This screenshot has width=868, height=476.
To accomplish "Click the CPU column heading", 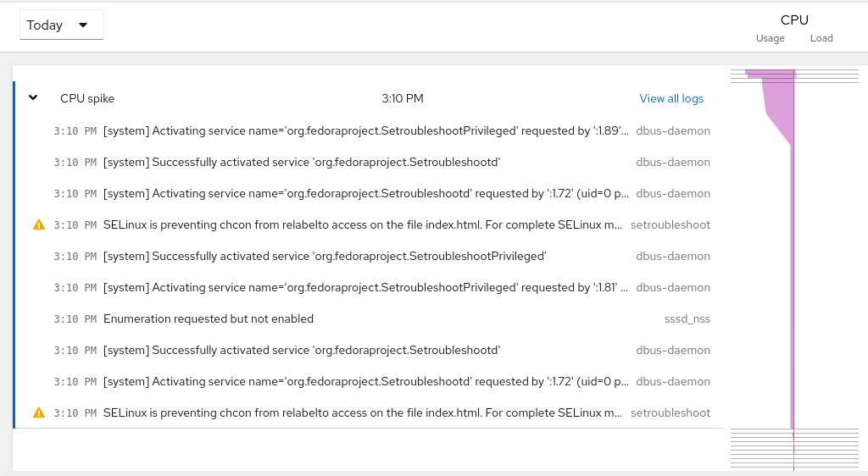I will tap(794, 19).
